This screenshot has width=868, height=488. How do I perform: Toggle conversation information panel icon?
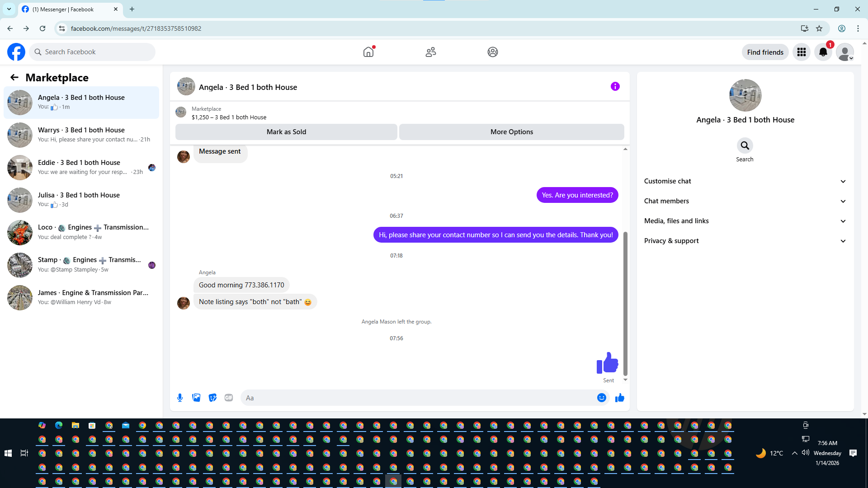point(615,86)
